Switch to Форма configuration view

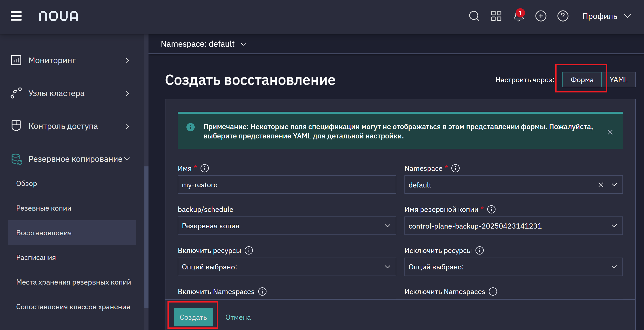pyautogui.click(x=582, y=80)
